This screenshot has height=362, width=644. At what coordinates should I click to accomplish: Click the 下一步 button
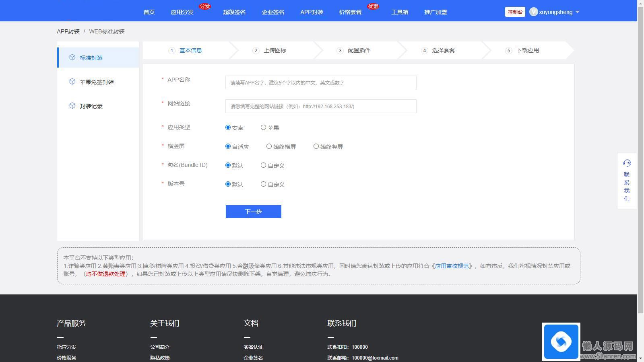[x=253, y=212]
